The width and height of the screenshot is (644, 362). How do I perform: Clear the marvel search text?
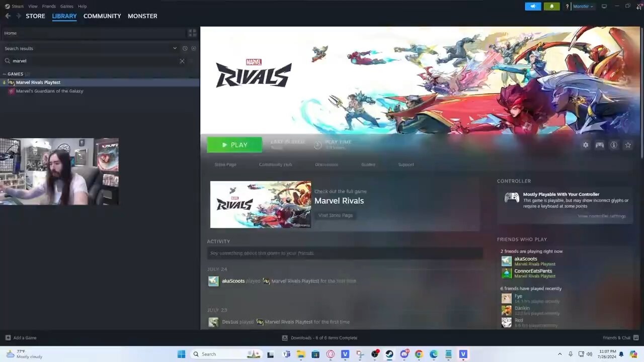pyautogui.click(x=182, y=61)
